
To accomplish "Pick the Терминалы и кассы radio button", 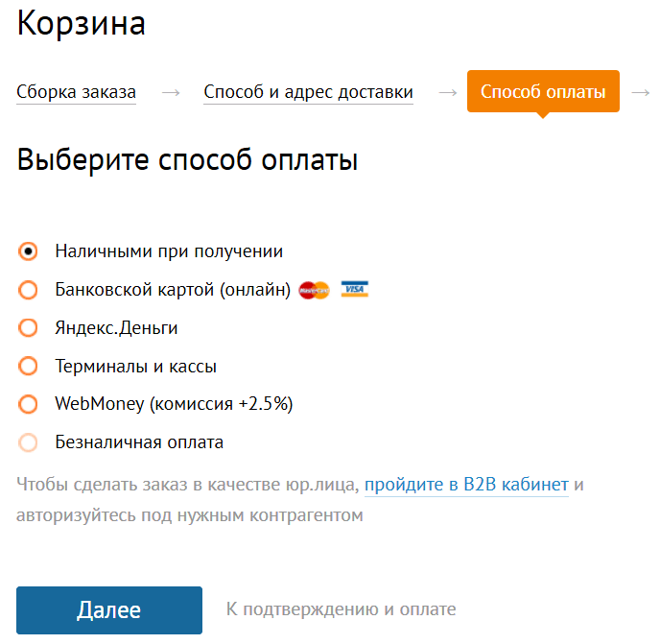I will (28, 366).
